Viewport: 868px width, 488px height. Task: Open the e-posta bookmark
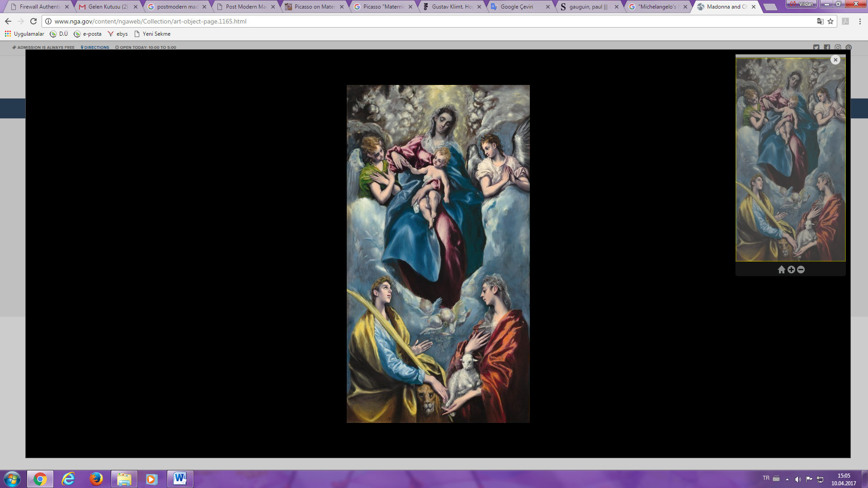(88, 34)
